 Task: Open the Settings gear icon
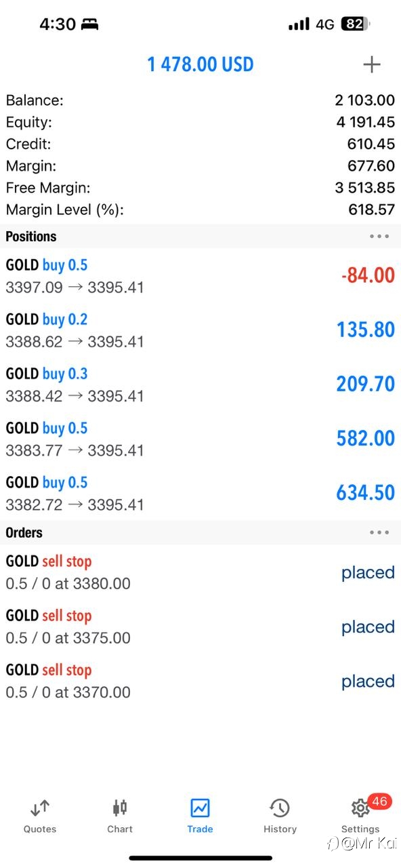(360, 808)
